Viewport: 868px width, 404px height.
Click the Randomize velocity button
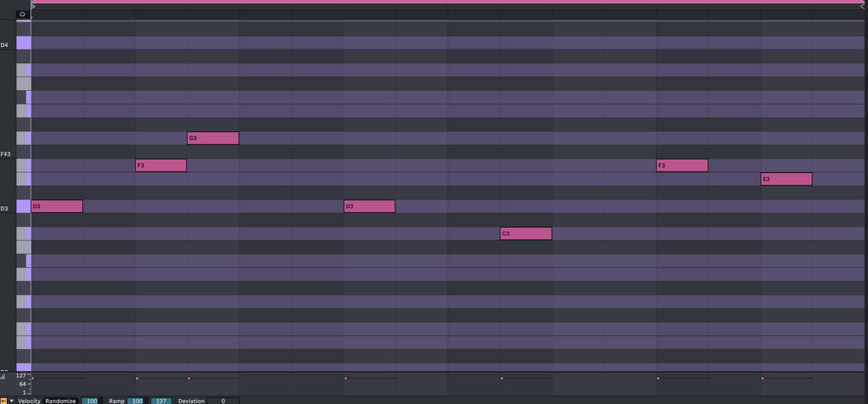point(61,401)
